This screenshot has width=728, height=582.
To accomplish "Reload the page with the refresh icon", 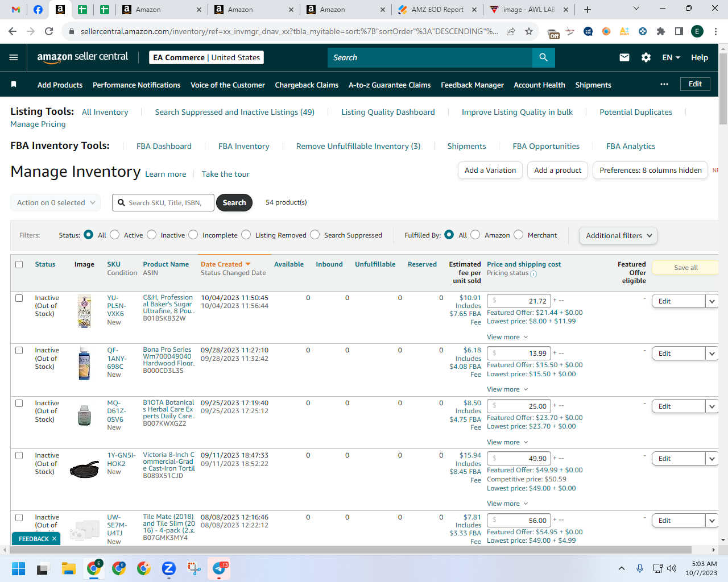I will (x=49, y=31).
